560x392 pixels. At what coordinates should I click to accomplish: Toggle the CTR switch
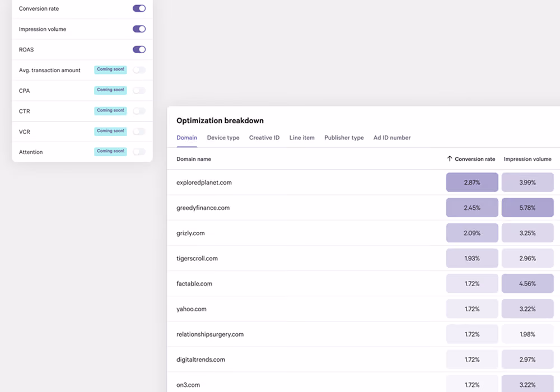click(139, 111)
